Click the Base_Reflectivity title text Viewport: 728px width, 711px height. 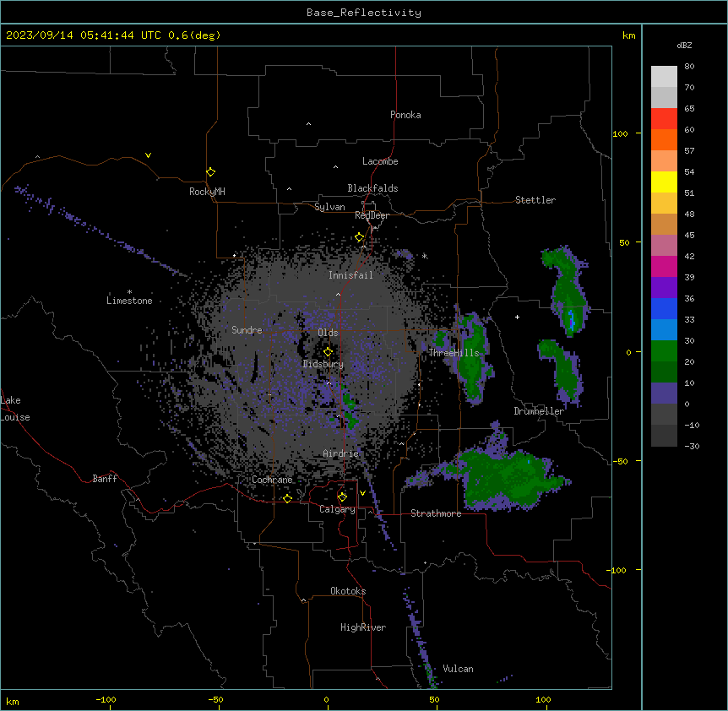364,13
